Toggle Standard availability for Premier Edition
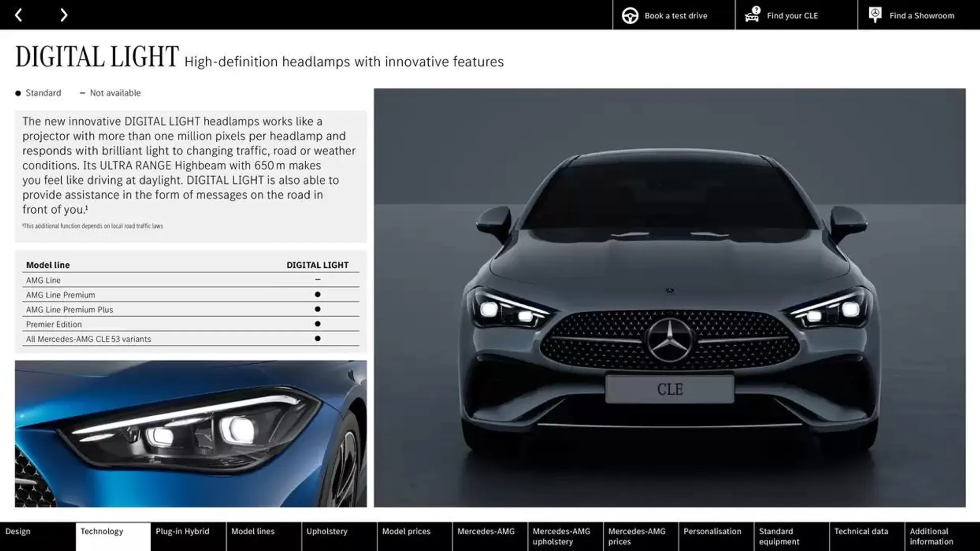 [x=317, y=323]
